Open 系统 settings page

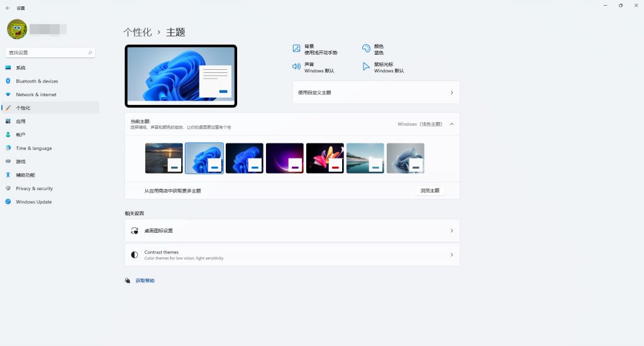(50, 67)
